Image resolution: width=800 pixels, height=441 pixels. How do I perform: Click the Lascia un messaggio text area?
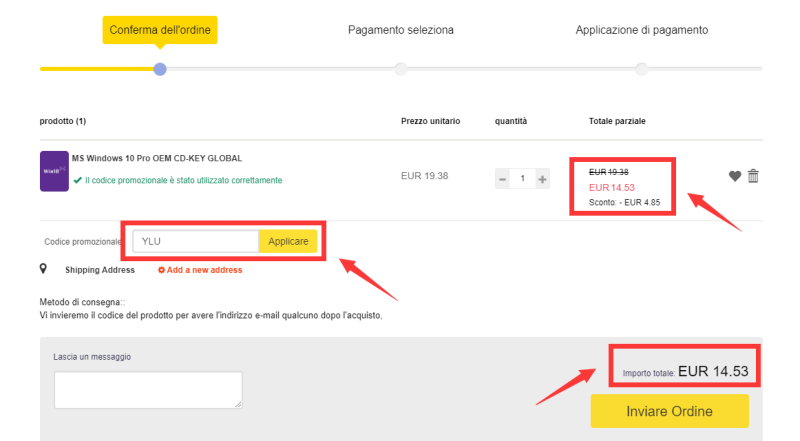pos(147,390)
